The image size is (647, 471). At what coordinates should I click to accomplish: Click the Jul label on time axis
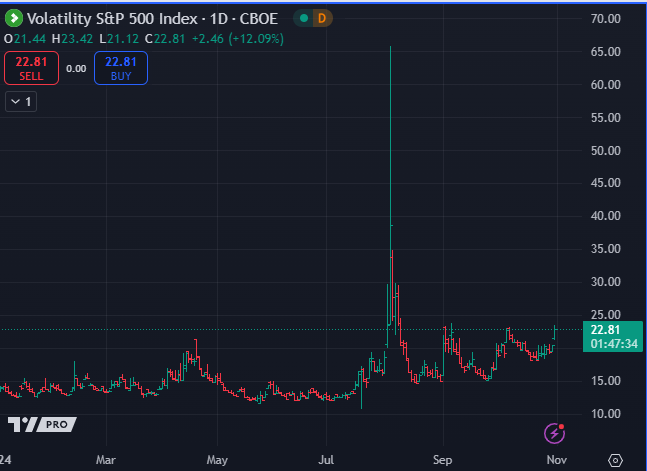(x=326, y=460)
